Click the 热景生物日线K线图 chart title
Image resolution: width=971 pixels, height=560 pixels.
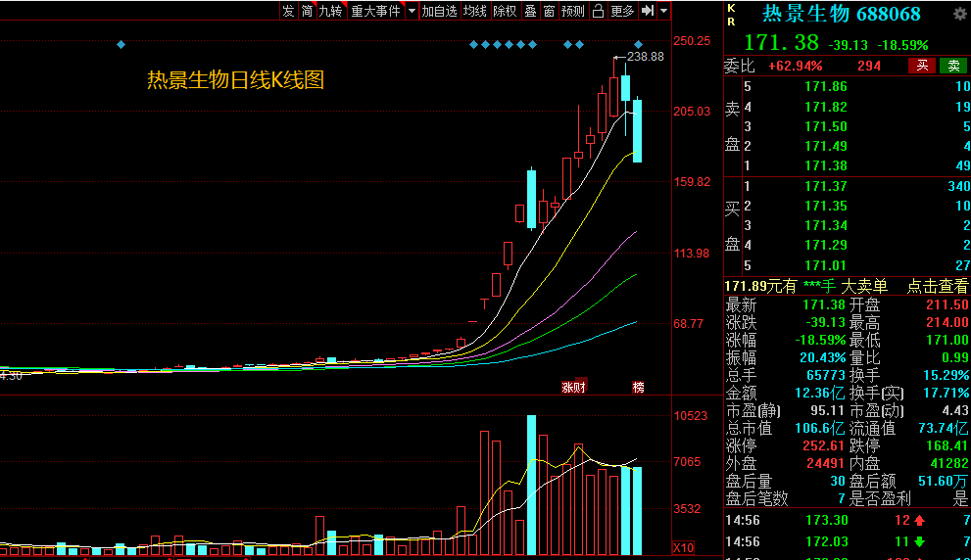235,80
